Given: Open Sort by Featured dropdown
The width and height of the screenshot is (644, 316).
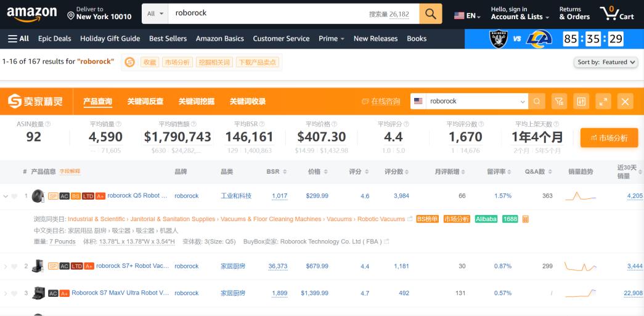Looking at the screenshot, I should [x=605, y=62].
